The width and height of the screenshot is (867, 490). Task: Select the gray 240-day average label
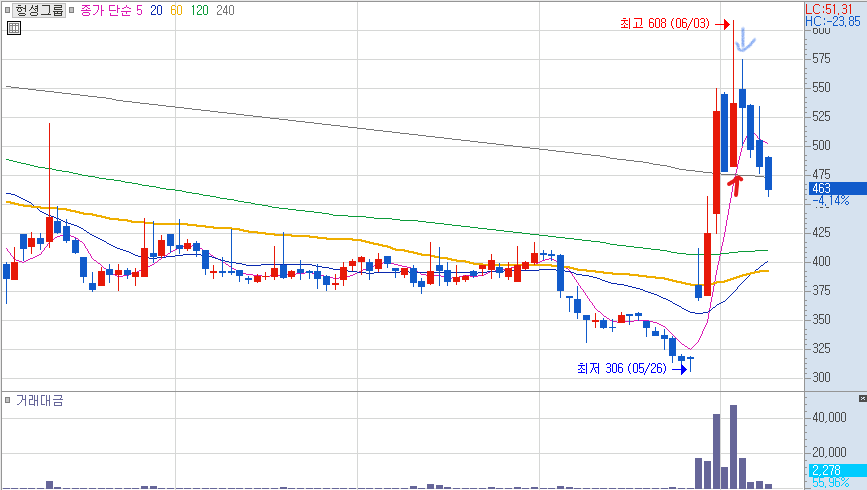click(225, 11)
